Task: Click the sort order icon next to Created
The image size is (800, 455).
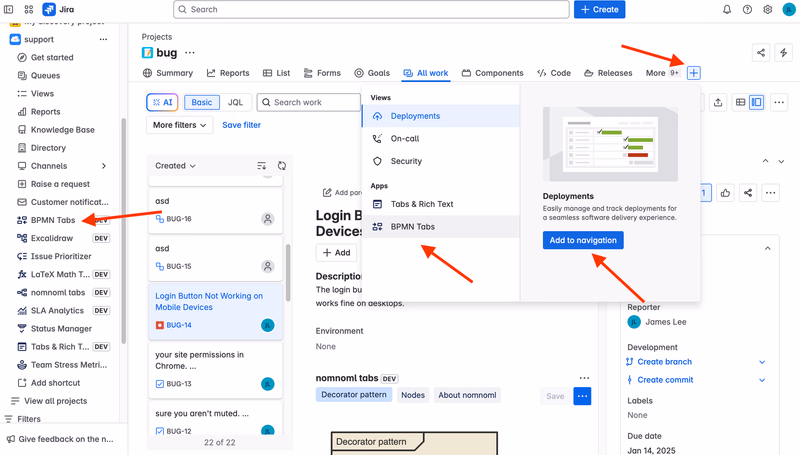Action: [x=262, y=166]
